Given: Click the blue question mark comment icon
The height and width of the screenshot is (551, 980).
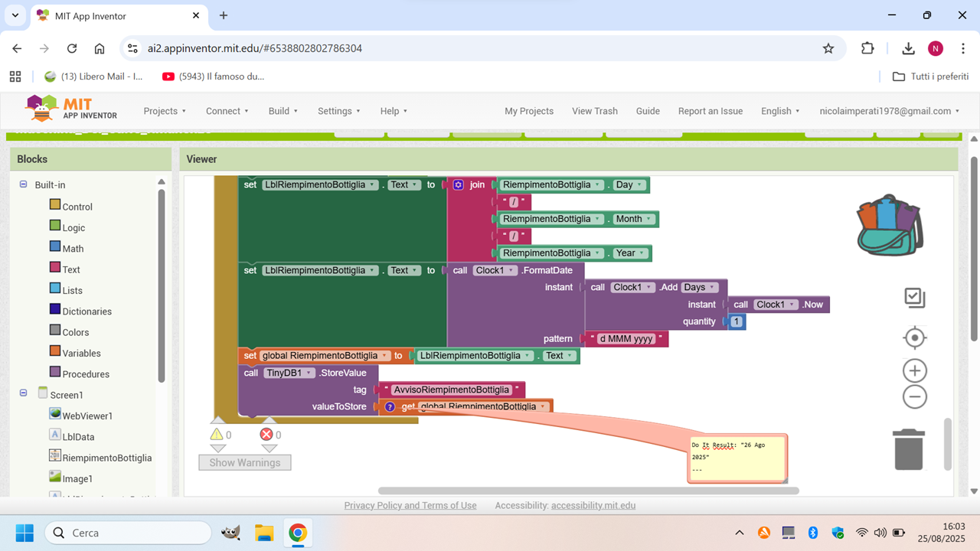Looking at the screenshot, I should [390, 407].
